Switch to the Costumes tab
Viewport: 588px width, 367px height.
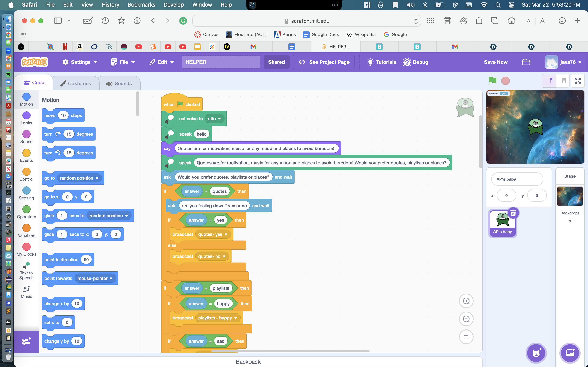pos(76,83)
